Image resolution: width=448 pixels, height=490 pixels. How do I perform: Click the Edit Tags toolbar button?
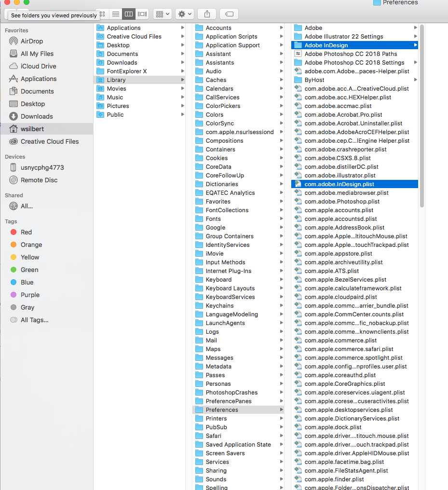(x=229, y=14)
